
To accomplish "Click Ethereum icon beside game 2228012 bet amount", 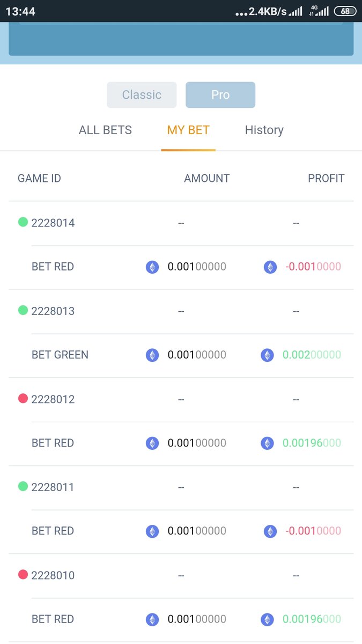I will coord(152,443).
